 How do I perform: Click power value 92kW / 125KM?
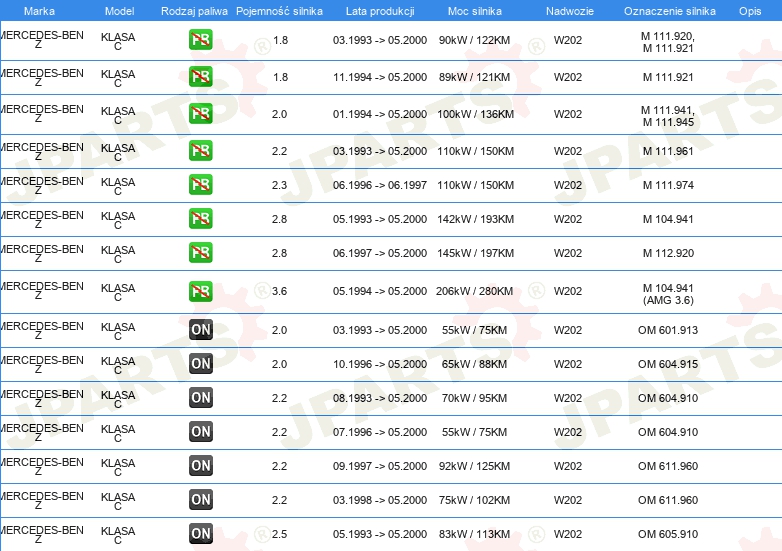[474, 466]
